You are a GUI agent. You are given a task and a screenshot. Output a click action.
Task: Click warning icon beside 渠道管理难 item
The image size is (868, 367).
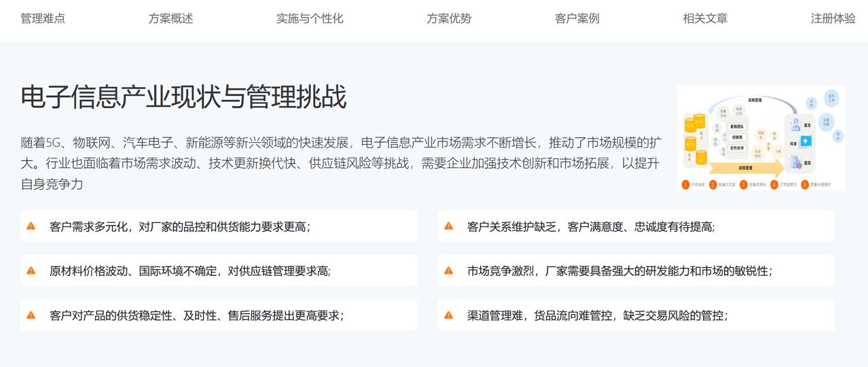[x=448, y=315]
